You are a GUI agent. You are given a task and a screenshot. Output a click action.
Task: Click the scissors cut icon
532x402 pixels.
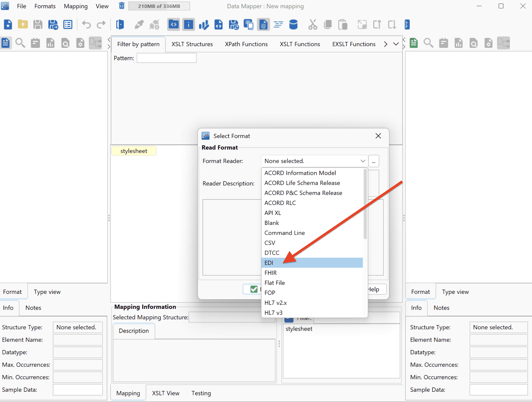[x=313, y=25]
